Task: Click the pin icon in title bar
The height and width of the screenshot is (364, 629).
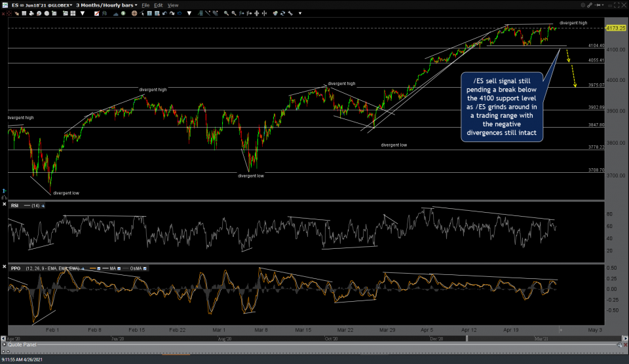Action: pos(598,5)
